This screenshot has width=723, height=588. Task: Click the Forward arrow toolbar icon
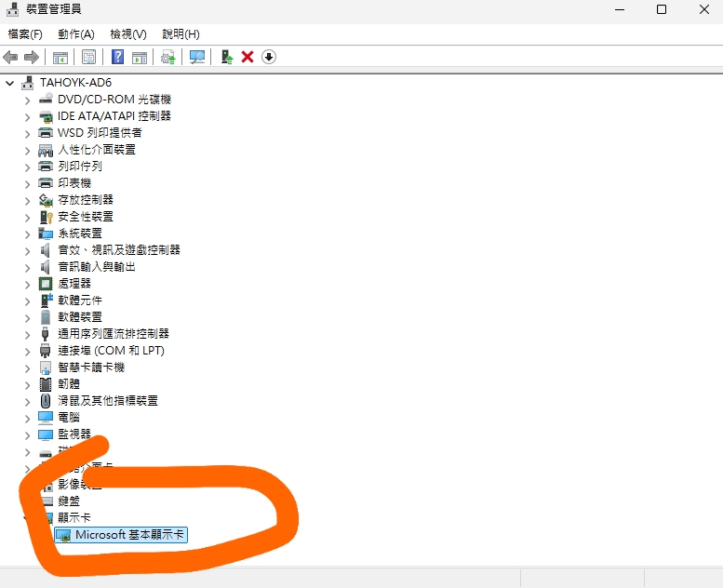pyautogui.click(x=32, y=58)
